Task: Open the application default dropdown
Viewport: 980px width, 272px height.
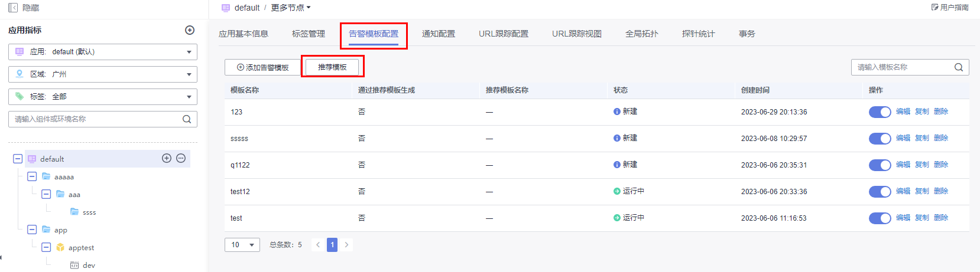Action: pos(103,52)
